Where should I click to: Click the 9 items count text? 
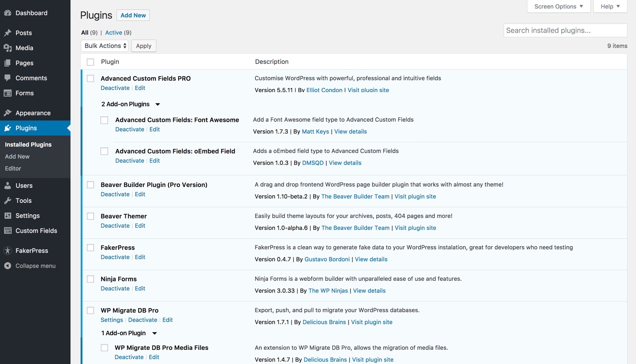click(x=617, y=46)
